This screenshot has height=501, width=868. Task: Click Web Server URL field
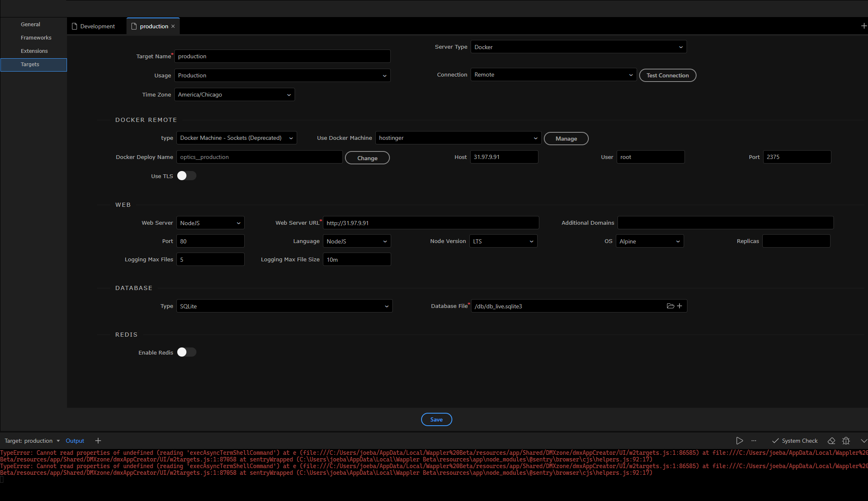[x=431, y=223]
